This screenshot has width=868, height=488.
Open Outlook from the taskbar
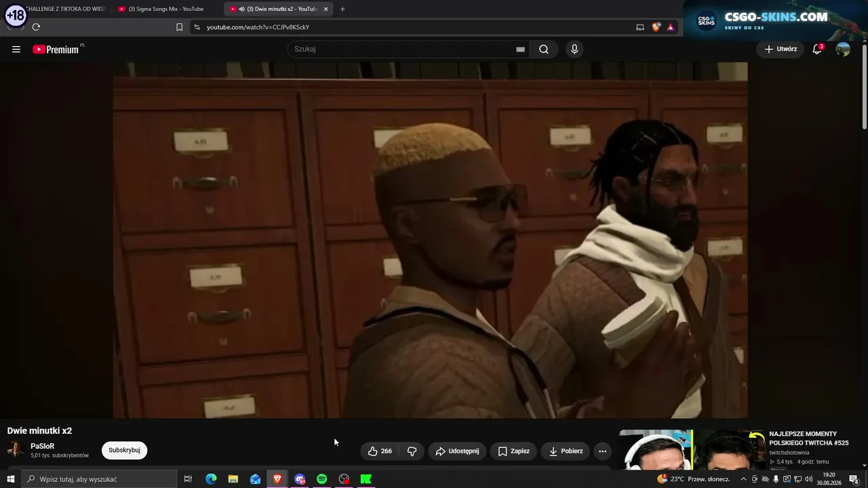pyautogui.click(x=255, y=479)
